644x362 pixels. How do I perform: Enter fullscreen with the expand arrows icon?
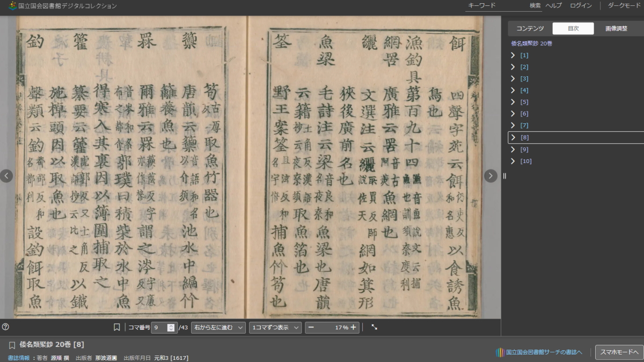374,327
